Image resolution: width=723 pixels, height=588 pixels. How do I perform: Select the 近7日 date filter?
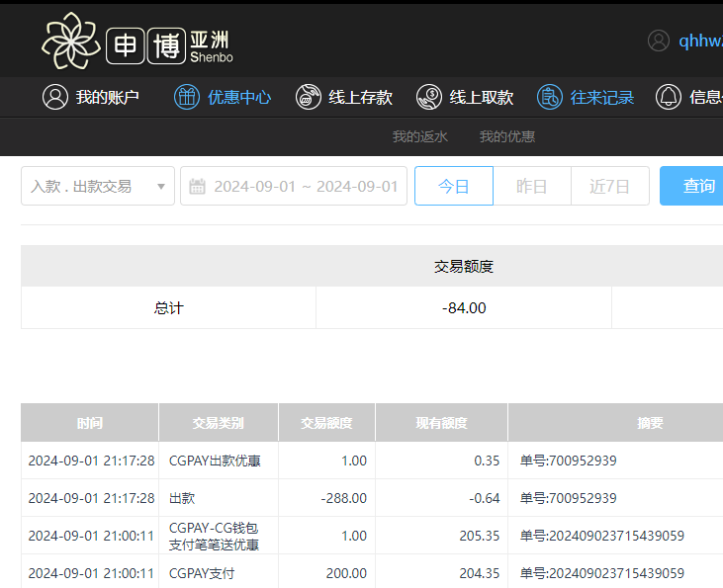(x=609, y=186)
